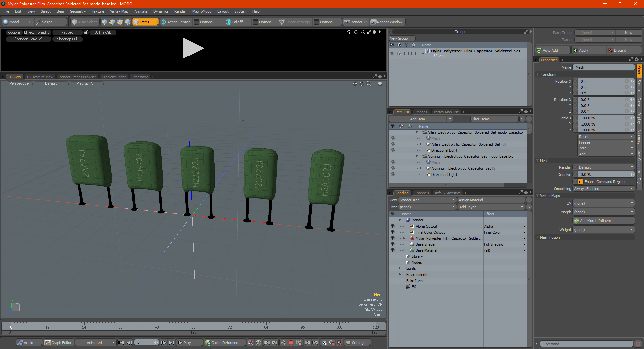Click the Assign Material button
The width and height of the screenshot is (644, 349).
click(x=491, y=200)
